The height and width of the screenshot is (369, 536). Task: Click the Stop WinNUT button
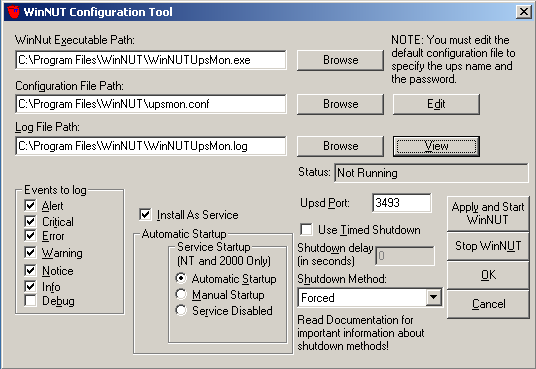[488, 246]
